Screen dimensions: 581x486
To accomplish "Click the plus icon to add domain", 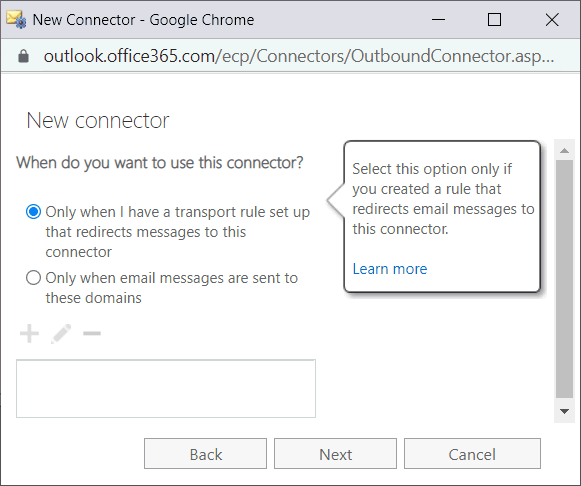I will point(29,334).
